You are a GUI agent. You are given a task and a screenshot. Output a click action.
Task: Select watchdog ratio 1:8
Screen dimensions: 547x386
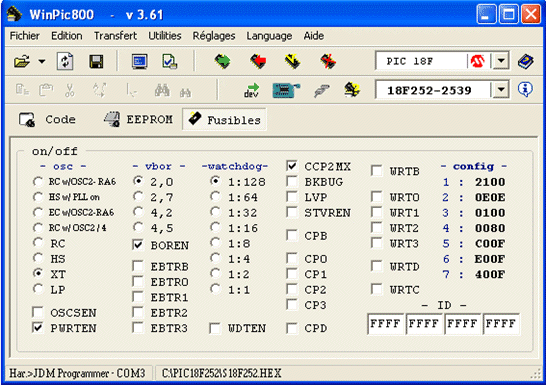[x=216, y=243]
